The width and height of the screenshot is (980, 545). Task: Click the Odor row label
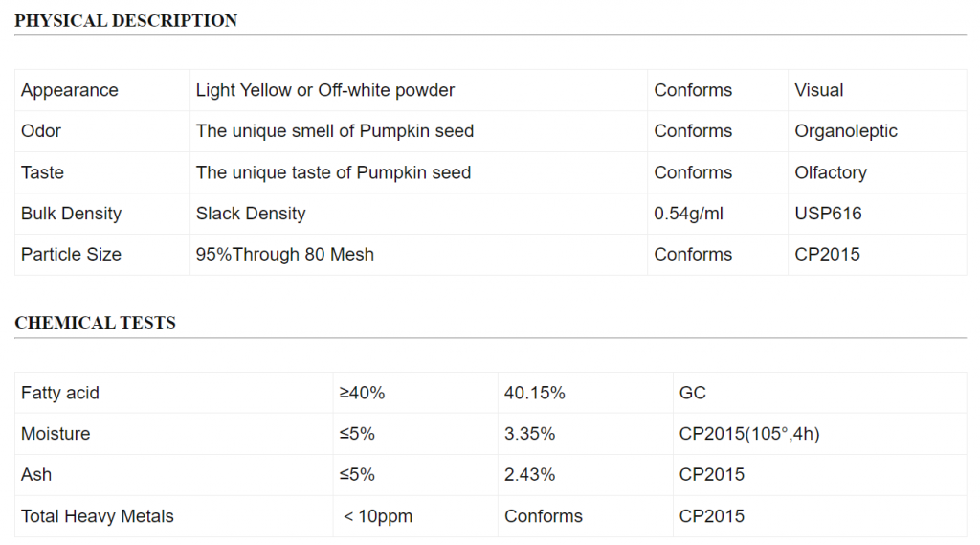(x=41, y=131)
